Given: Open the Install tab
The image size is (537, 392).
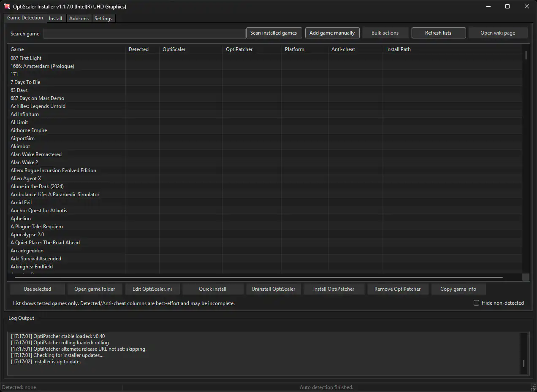Looking at the screenshot, I should pos(55,19).
